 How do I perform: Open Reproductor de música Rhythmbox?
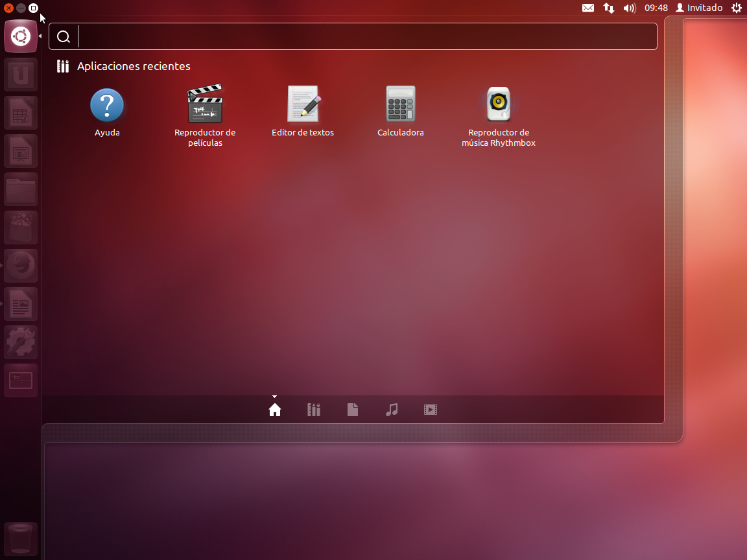(x=499, y=105)
